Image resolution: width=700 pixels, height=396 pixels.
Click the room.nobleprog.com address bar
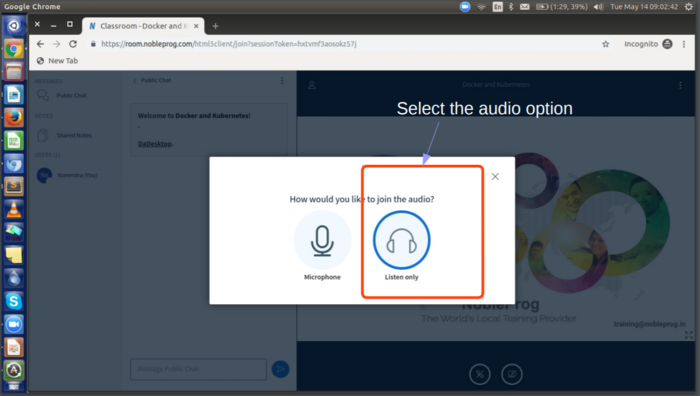click(x=229, y=44)
